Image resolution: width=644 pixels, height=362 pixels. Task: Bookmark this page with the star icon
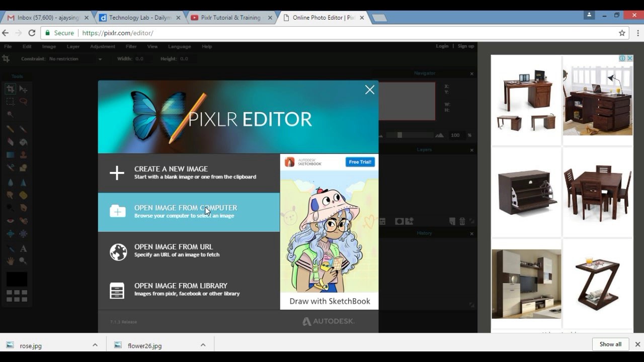coord(622,33)
